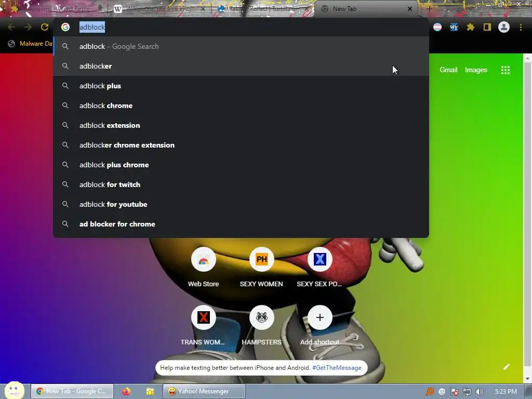This screenshot has height=399, width=532.
Task: Select 'adblocker chrome extension' suggestion
Action: tap(241, 145)
